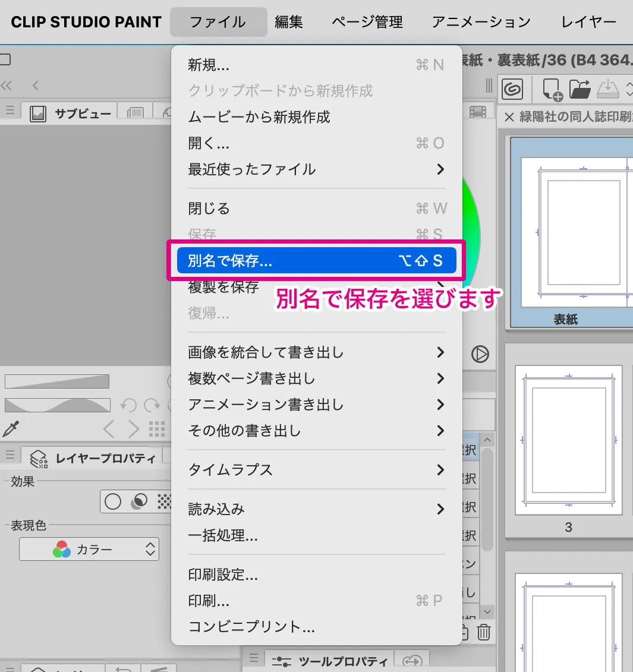Select 別名で保存... menu entry
This screenshot has height=672, width=633.
316,260
